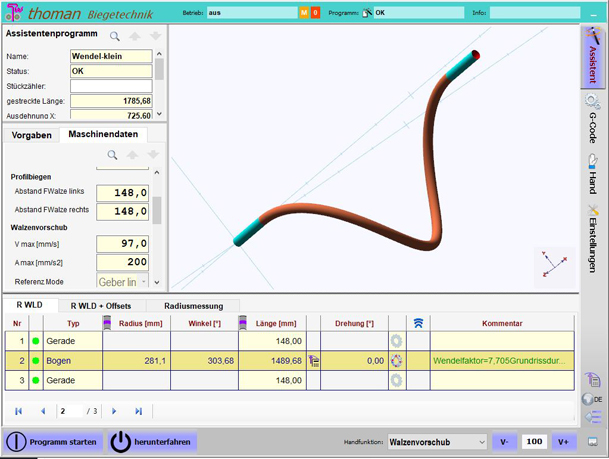Viewport: 609px width, 459px height.
Task: Click the herunterfahren shutdown button
Action: coord(152,441)
